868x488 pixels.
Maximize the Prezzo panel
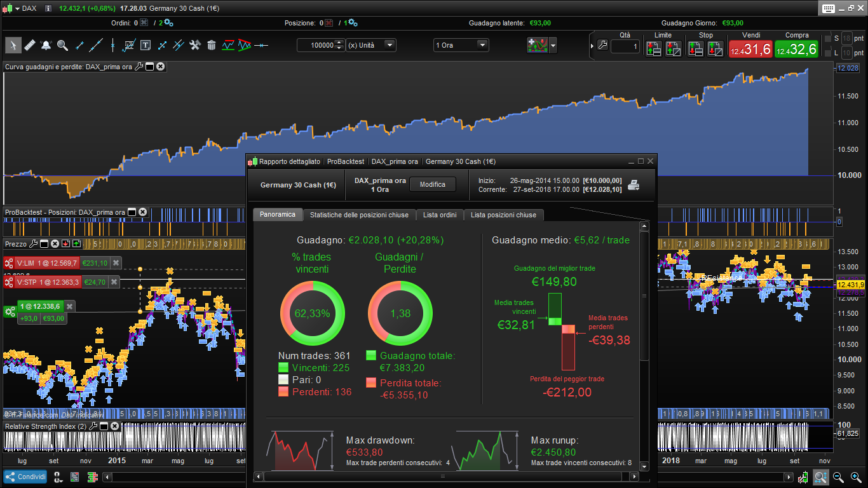(44, 243)
